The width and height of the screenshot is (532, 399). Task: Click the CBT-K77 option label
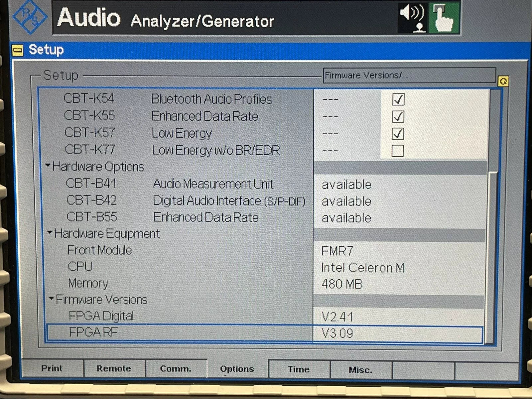[90, 150]
